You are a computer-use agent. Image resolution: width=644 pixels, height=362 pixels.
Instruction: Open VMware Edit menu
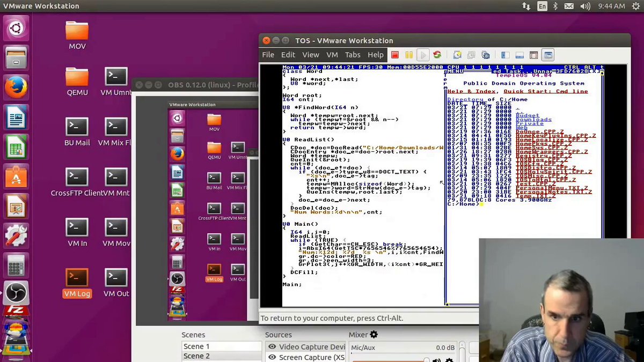click(x=288, y=55)
